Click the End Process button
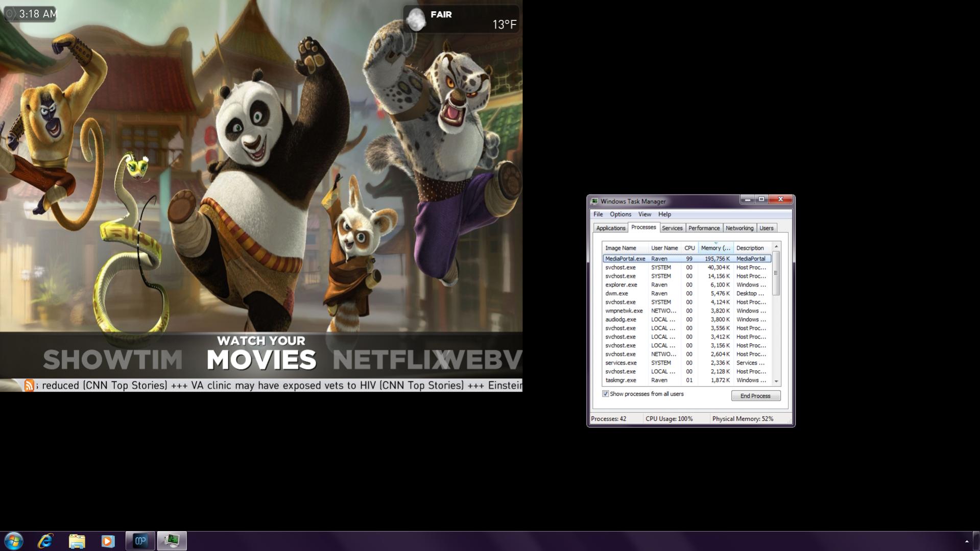This screenshot has width=980, height=551. pos(755,396)
